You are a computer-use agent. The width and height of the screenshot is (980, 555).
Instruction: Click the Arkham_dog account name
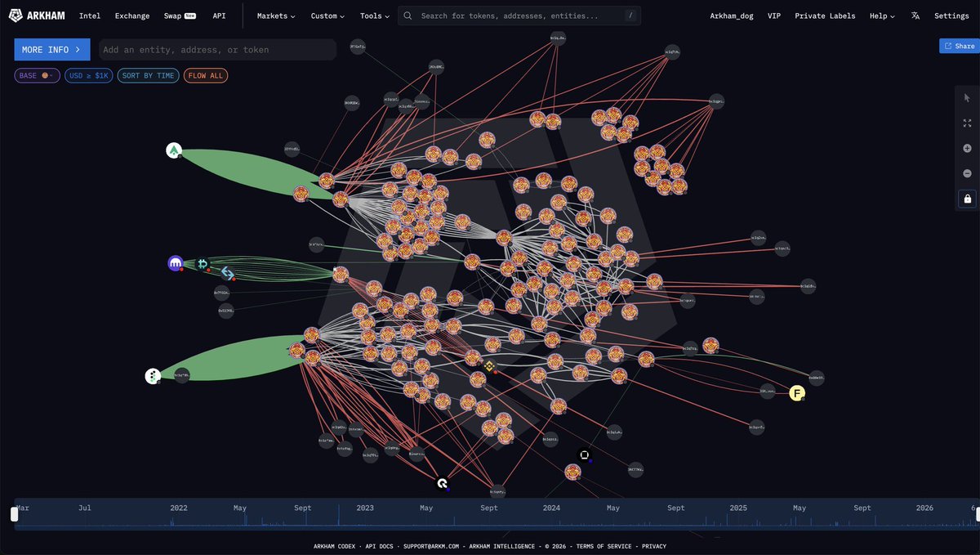tap(732, 16)
